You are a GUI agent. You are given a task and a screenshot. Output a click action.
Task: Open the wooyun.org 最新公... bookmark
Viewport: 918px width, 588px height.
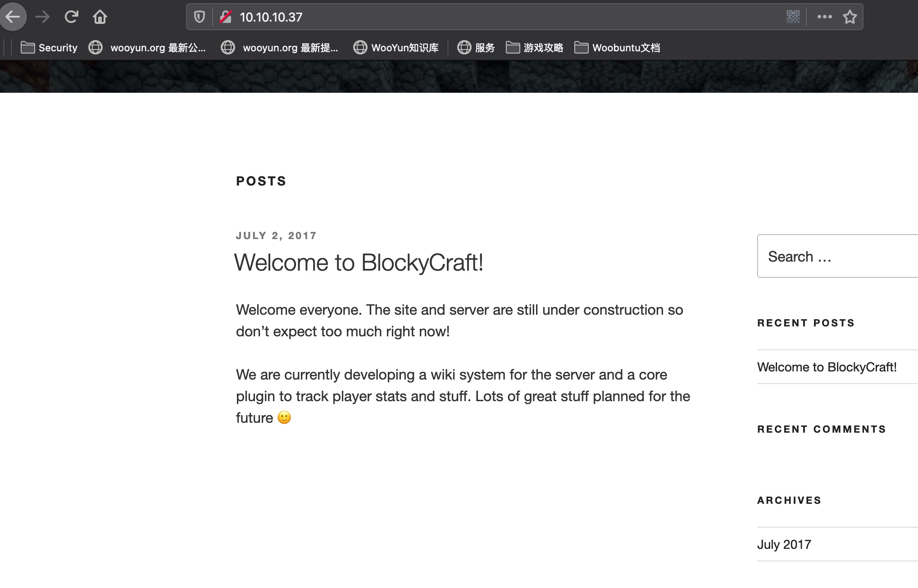pos(147,48)
